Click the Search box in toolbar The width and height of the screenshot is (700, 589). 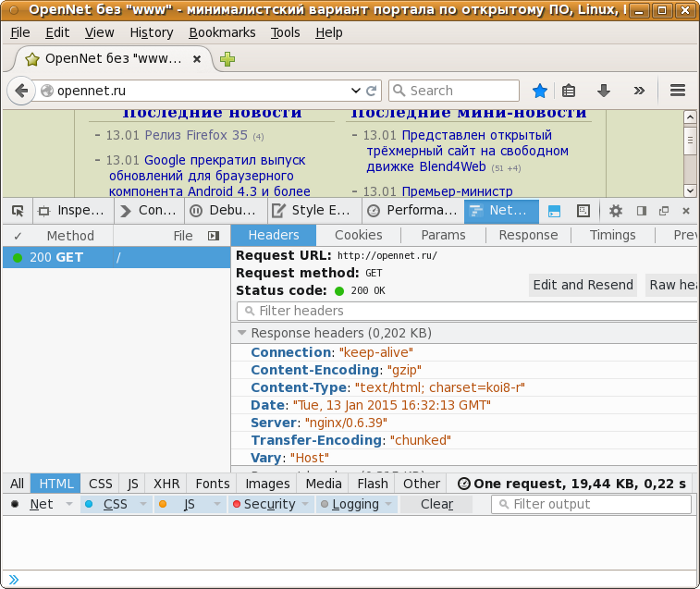(454, 91)
